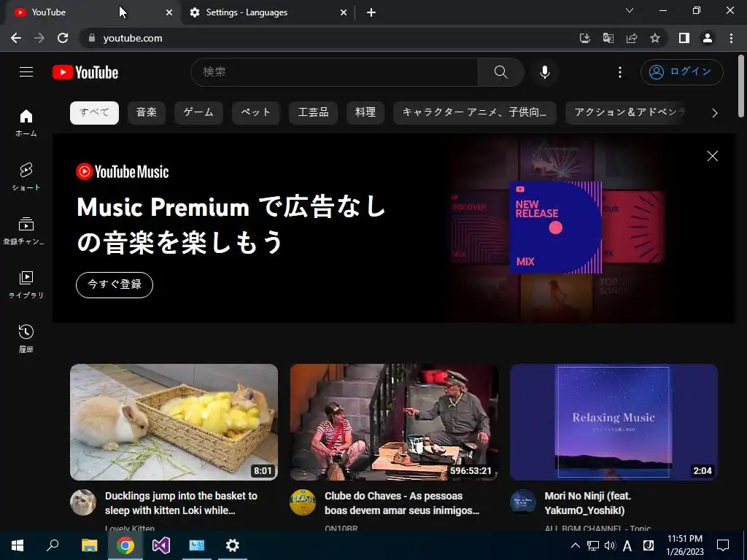Open the Clube do Chaves video thumbnail
The width and height of the screenshot is (747, 560).
pos(394,422)
